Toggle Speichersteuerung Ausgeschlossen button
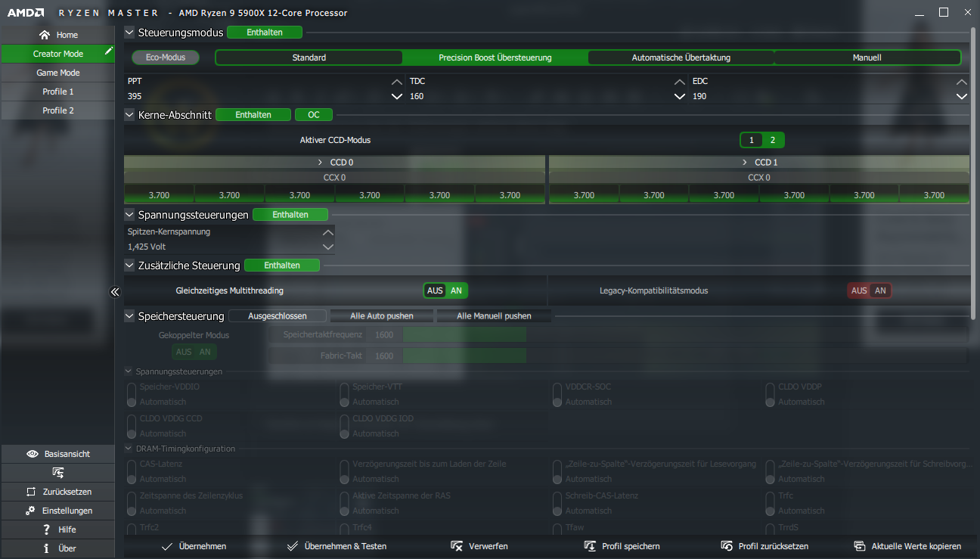 278,316
